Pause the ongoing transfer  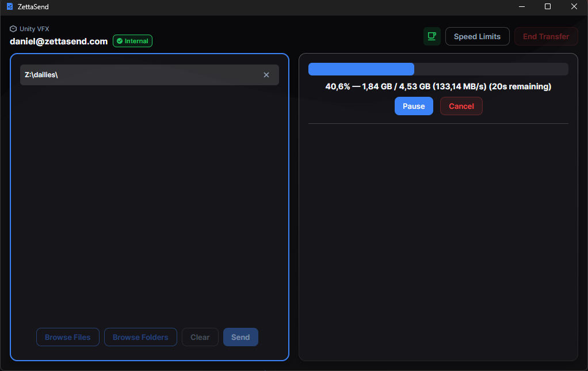pos(414,106)
